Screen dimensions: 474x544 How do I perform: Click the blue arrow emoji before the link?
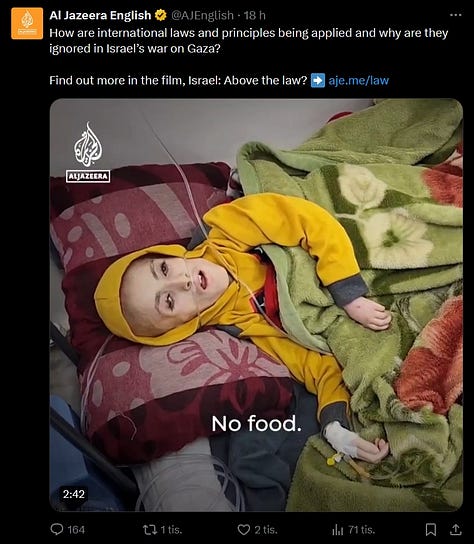coord(318,80)
